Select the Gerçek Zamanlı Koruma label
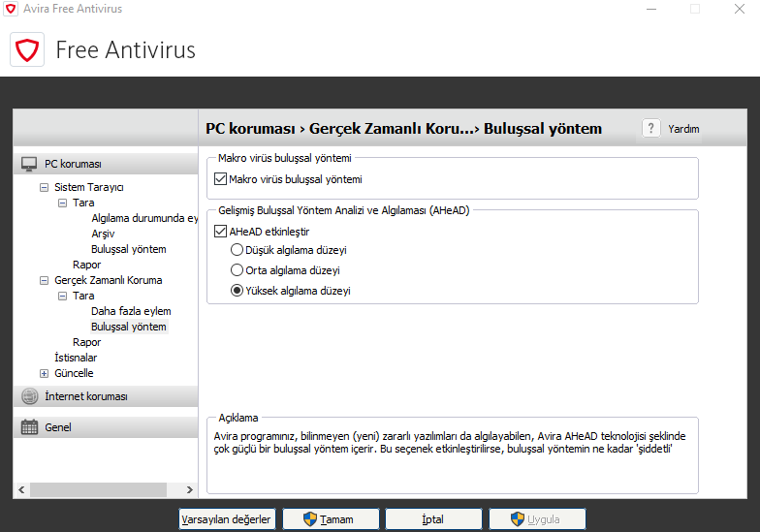 click(109, 281)
